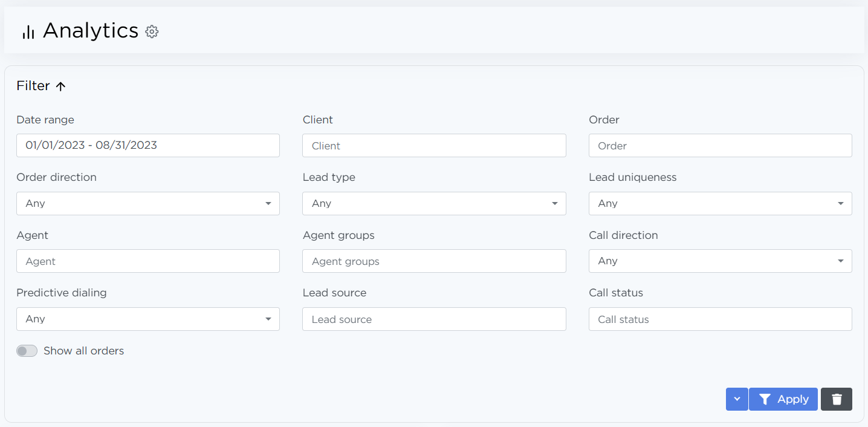This screenshot has width=868, height=427.
Task: Collapse the Filter panel with arrow
Action: pos(60,86)
